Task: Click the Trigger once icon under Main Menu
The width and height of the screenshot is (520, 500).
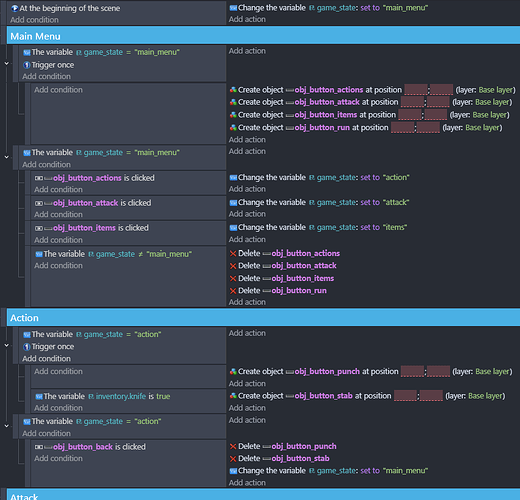Action: point(27,65)
